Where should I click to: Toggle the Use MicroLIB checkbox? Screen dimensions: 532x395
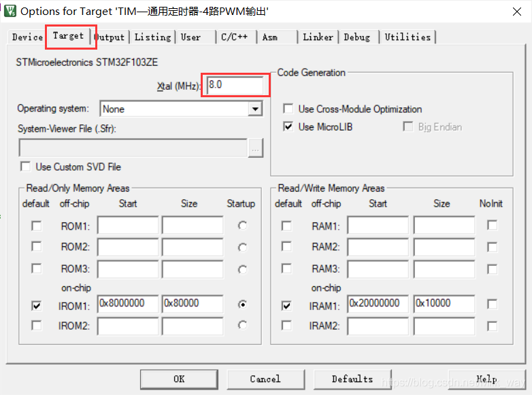tap(288, 126)
